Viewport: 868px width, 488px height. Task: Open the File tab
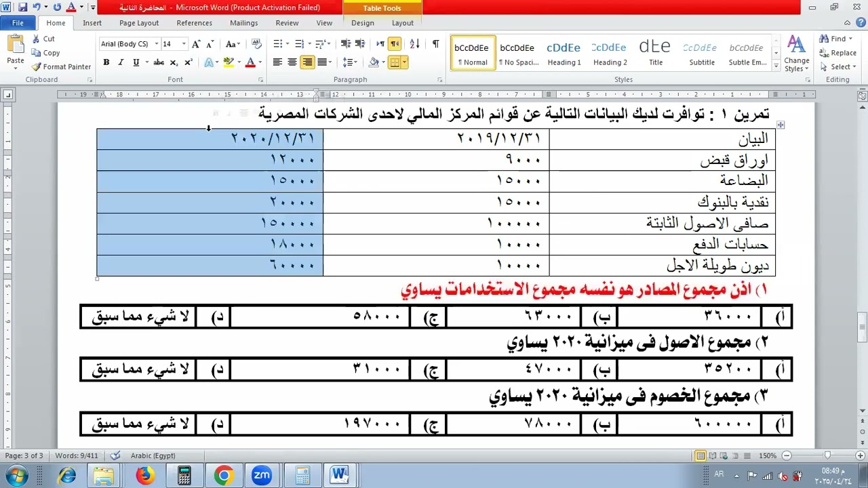[x=18, y=23]
